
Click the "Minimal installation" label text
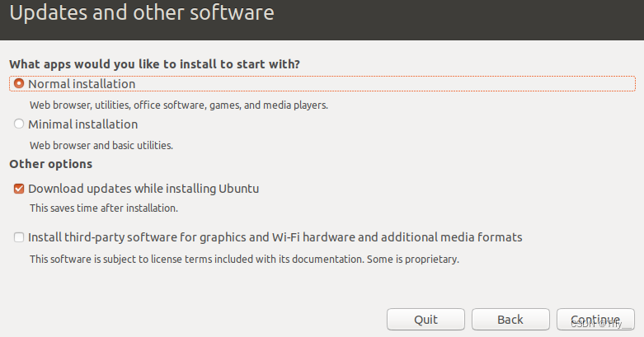point(83,124)
